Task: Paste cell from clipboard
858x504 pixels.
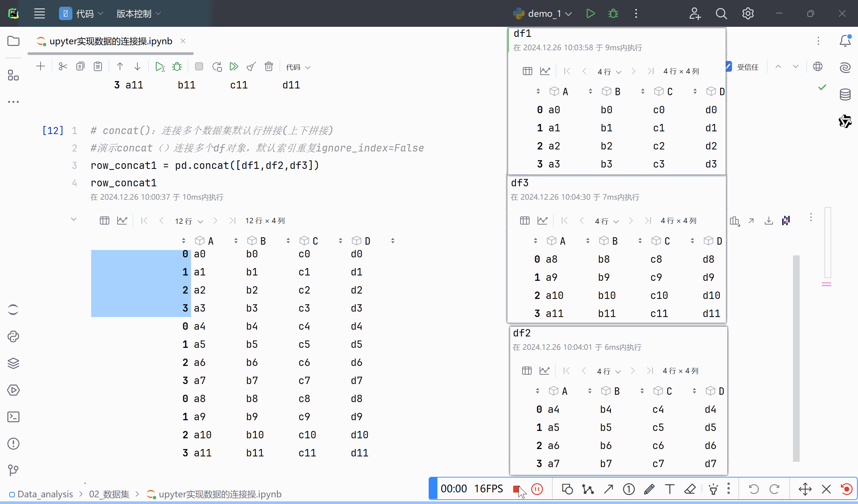Action: click(x=98, y=66)
